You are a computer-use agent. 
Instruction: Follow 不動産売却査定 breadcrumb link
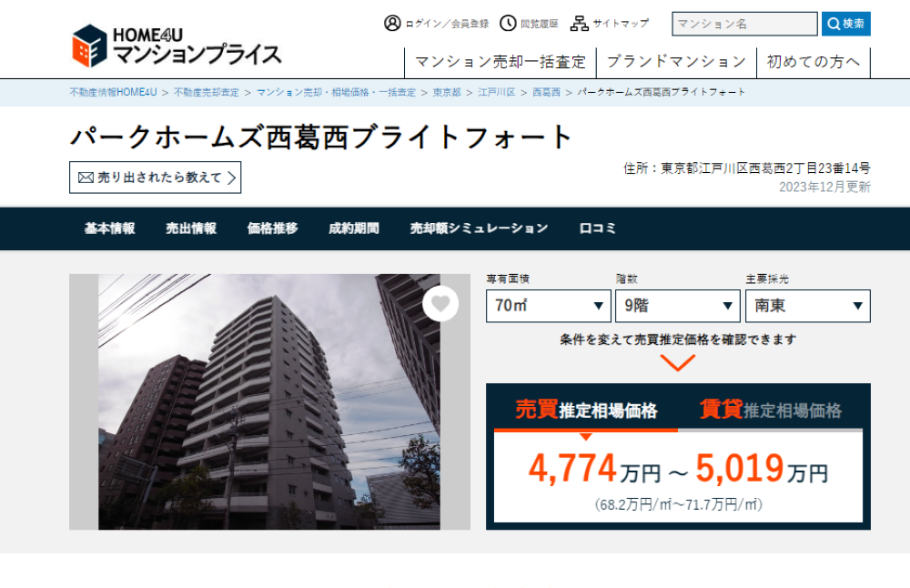(x=206, y=92)
